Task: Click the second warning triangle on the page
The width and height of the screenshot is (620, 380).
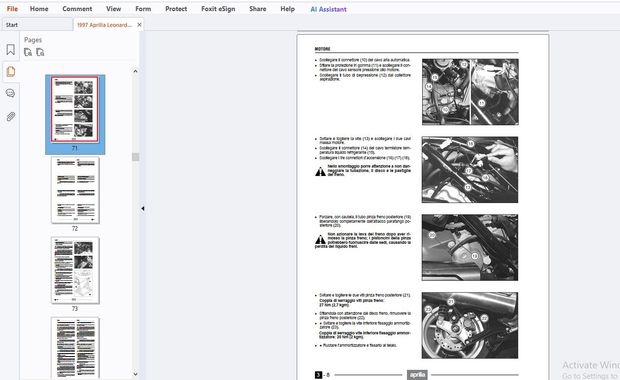Action: point(320,239)
